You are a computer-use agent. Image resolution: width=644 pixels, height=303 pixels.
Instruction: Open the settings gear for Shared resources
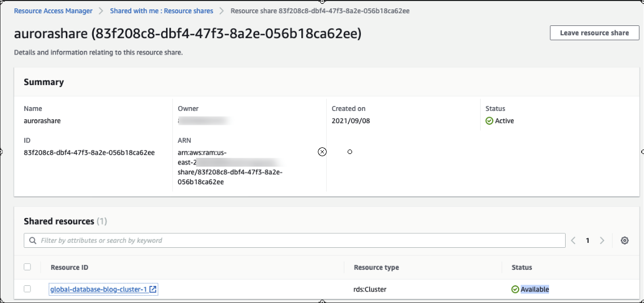(x=625, y=241)
